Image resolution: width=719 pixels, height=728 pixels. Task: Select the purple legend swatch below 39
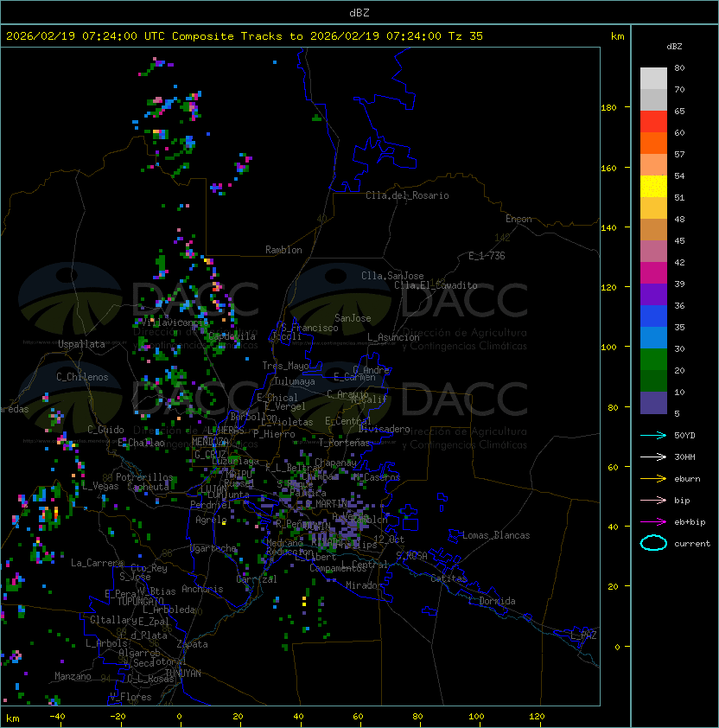(x=653, y=294)
